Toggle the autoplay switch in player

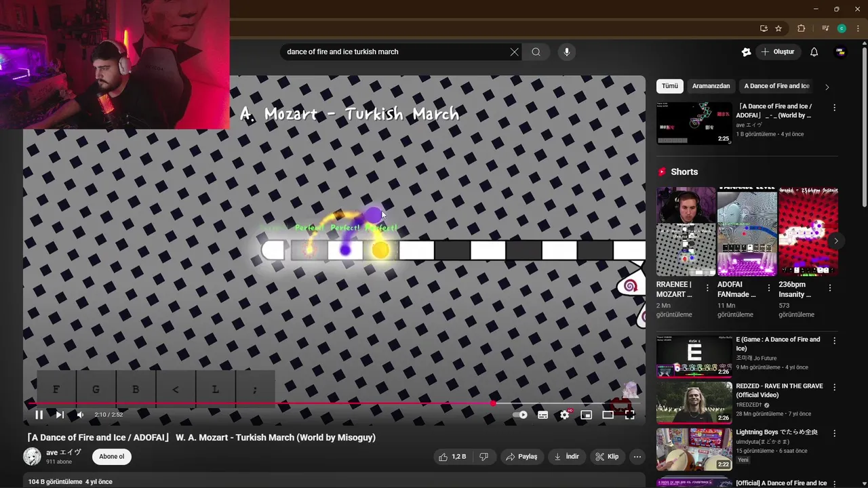[520, 415]
